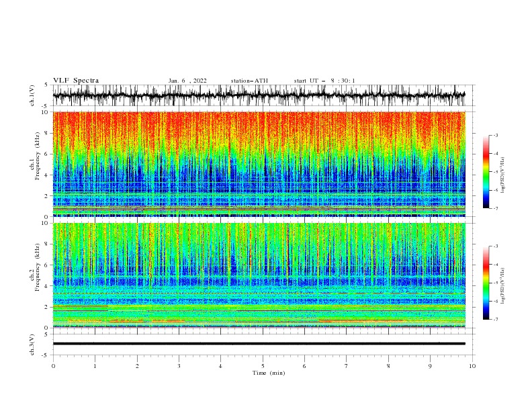
Task: Click the time-axis tick label "3"
Action: 179,366
